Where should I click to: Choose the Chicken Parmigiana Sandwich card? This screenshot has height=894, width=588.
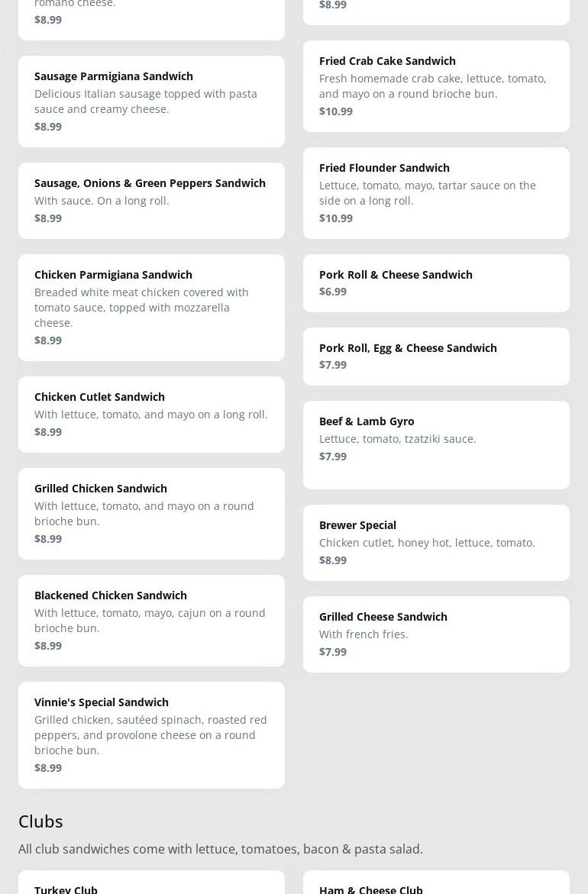(x=151, y=307)
